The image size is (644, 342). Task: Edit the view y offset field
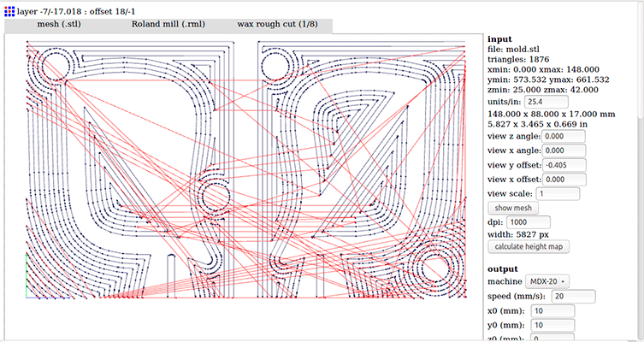click(x=564, y=165)
